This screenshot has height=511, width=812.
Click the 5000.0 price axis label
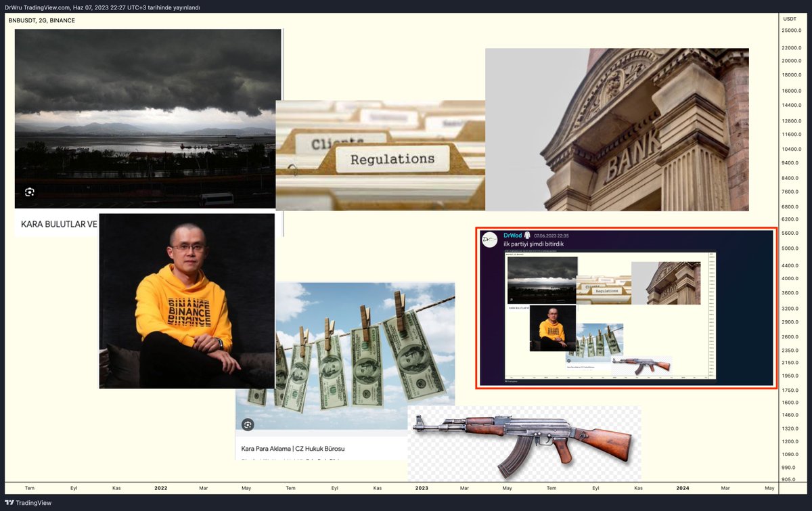point(792,248)
